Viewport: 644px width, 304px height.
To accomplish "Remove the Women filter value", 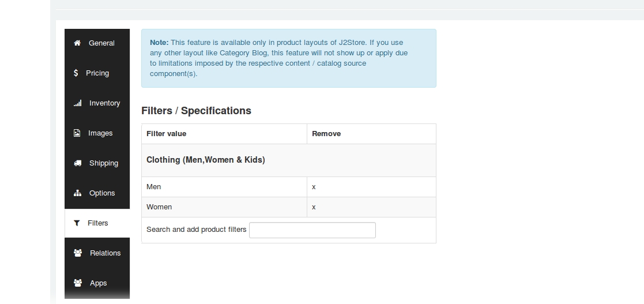I will point(314,207).
